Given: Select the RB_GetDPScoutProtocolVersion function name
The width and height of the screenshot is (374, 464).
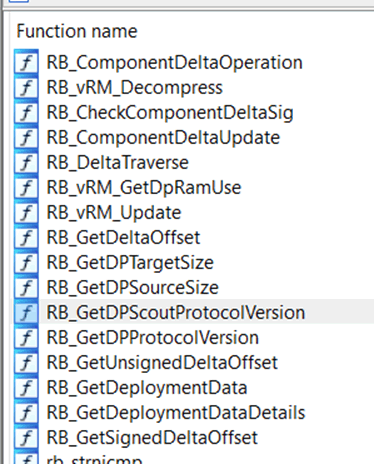Looking at the screenshot, I should [176, 313].
